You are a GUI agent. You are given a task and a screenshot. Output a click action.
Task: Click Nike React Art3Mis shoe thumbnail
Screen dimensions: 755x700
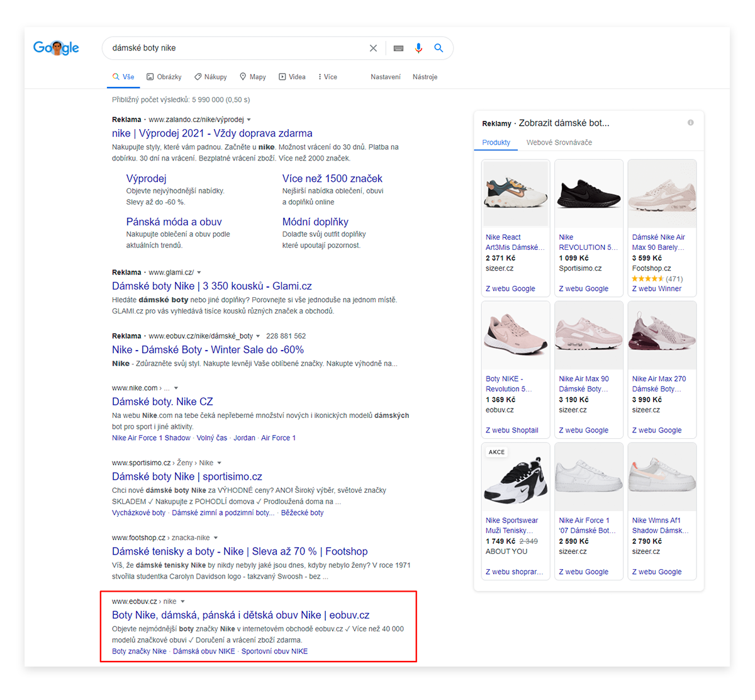click(516, 193)
